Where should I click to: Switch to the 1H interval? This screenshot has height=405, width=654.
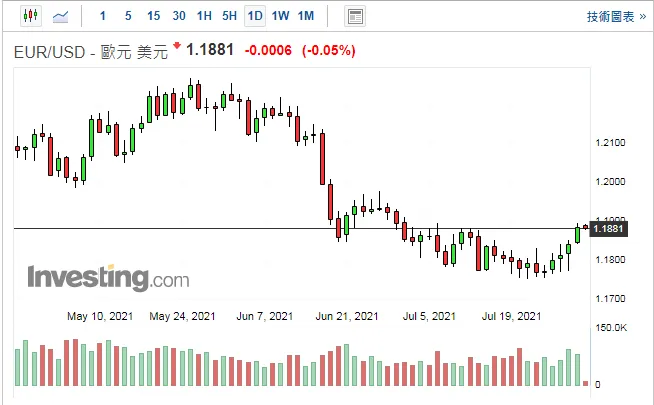(x=204, y=16)
